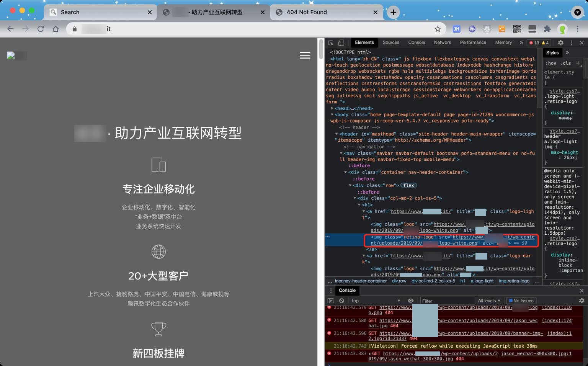Collapse the div.row node
Image resolution: width=588 pixels, height=366 pixels.
pos(350,185)
